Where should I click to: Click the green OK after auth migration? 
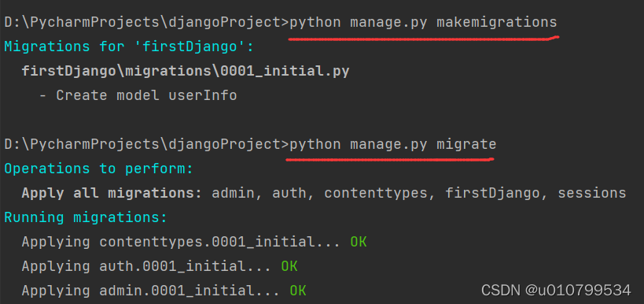tap(289, 266)
